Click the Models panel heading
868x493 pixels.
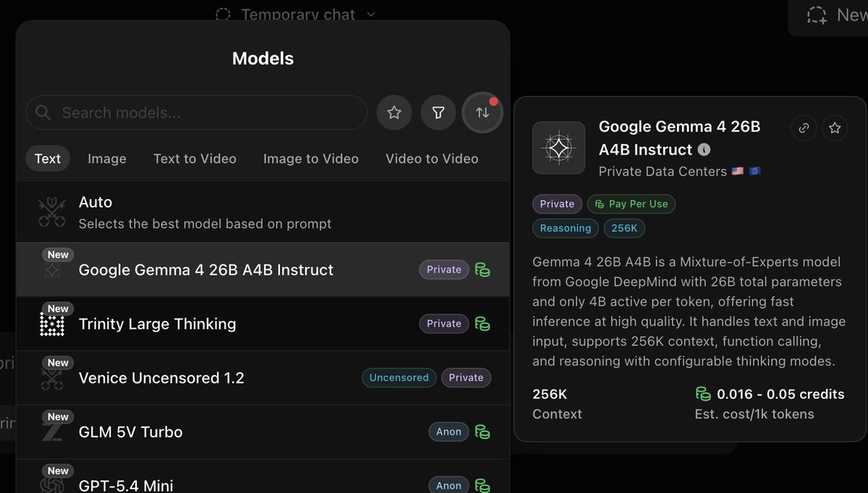pyautogui.click(x=263, y=59)
